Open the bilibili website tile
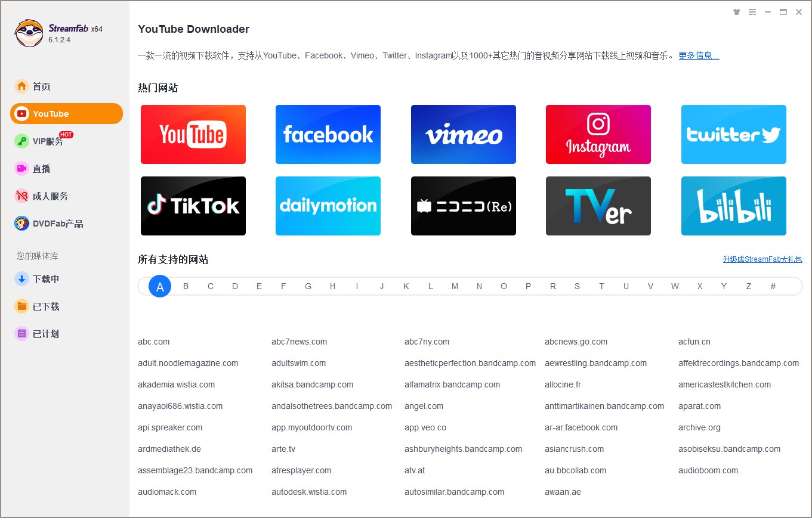Viewport: 812px width, 518px height. [x=734, y=206]
